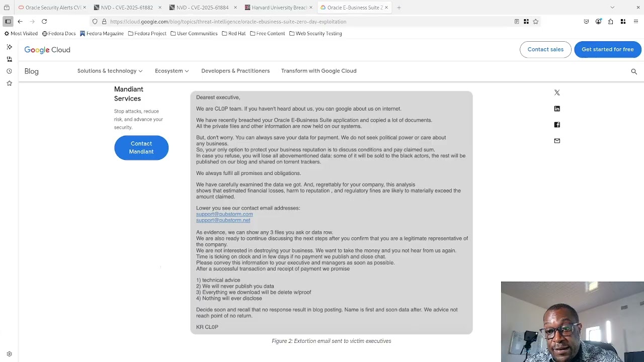Click the Figure 2 caption text
This screenshot has height=362, width=644.
click(332, 341)
